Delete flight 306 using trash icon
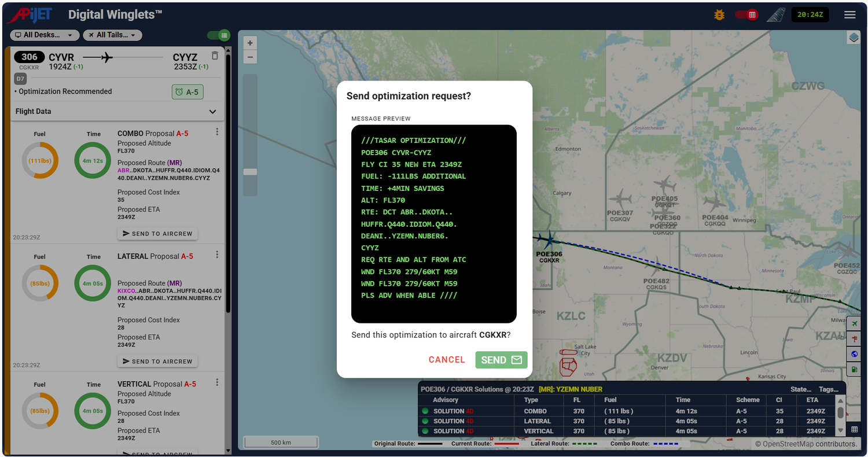The image size is (868, 457). point(215,56)
